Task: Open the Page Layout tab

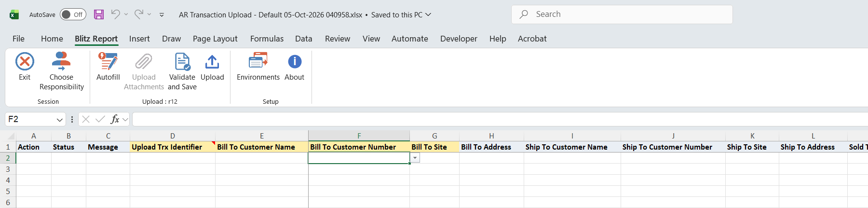Action: coord(215,39)
